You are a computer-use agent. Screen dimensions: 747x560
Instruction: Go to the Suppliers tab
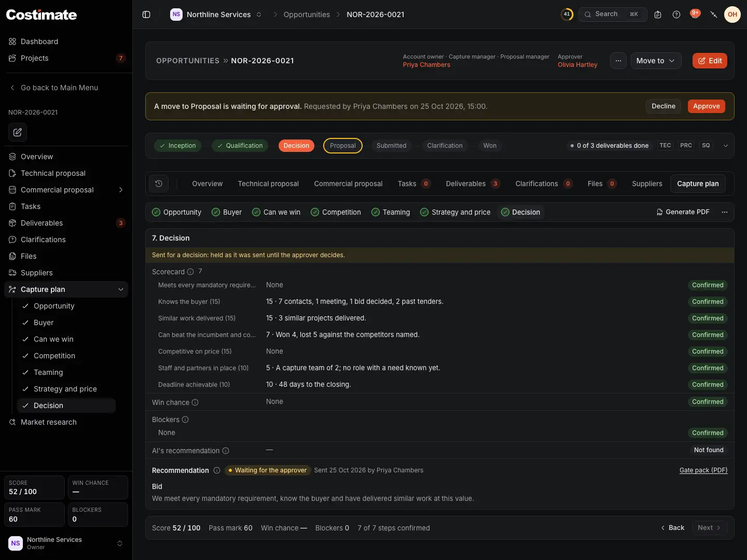click(x=647, y=184)
